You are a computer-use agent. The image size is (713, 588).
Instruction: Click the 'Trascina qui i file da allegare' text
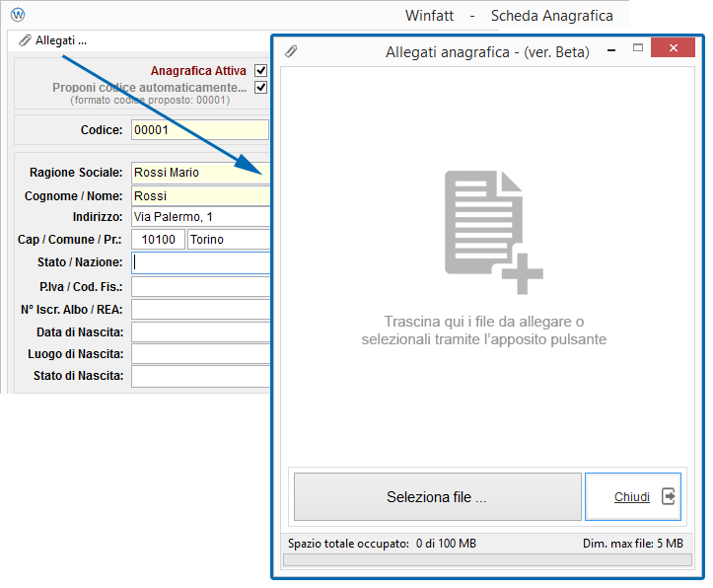click(x=484, y=331)
